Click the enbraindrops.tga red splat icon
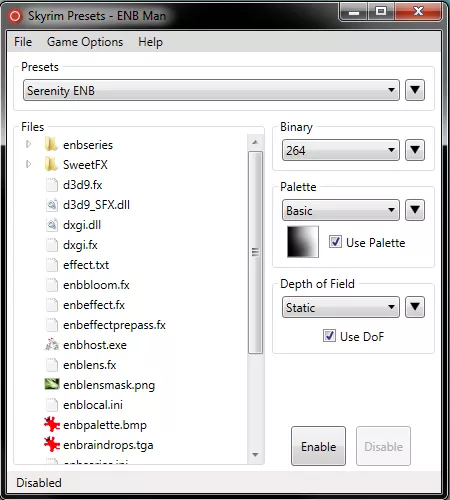This screenshot has width=450, height=500. pos(52,444)
